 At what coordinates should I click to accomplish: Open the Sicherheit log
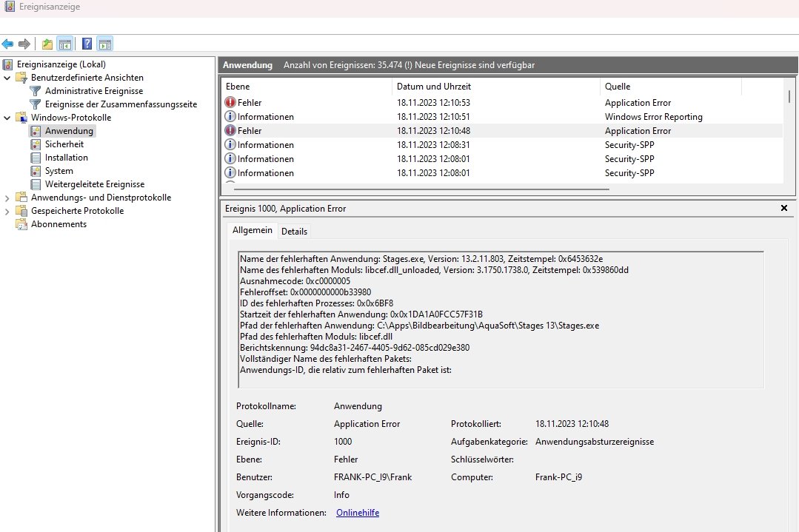tap(64, 144)
